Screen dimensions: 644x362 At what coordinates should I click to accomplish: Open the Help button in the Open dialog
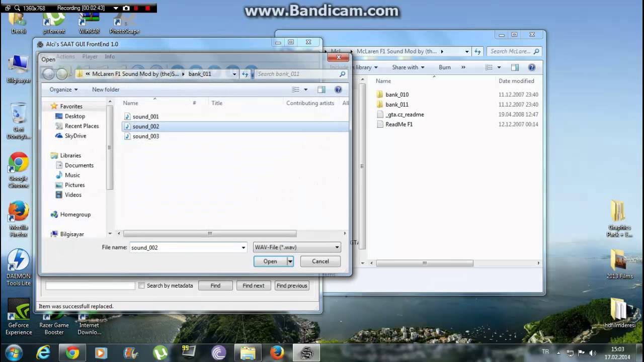338,89
